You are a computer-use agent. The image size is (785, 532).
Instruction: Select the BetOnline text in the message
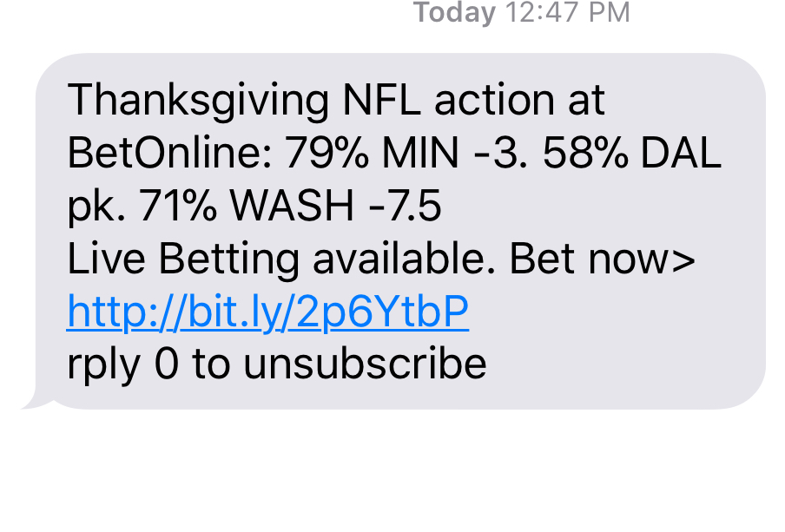pos(170,153)
